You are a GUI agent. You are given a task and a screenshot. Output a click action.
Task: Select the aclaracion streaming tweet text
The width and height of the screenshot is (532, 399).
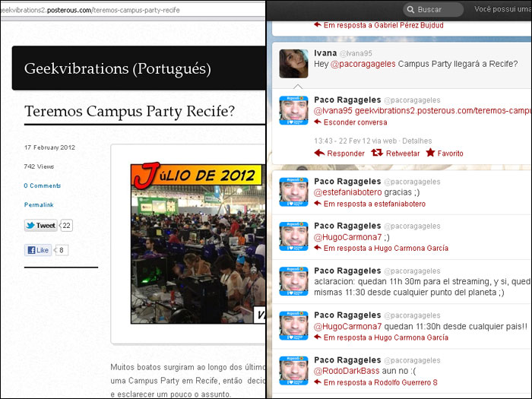(423, 287)
